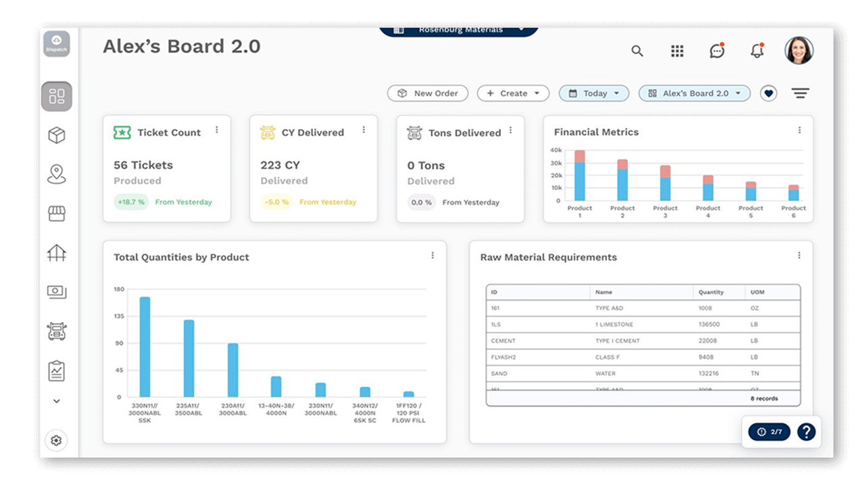868x488 pixels.
Task: Open the search magnifier icon
Action: [x=637, y=51]
